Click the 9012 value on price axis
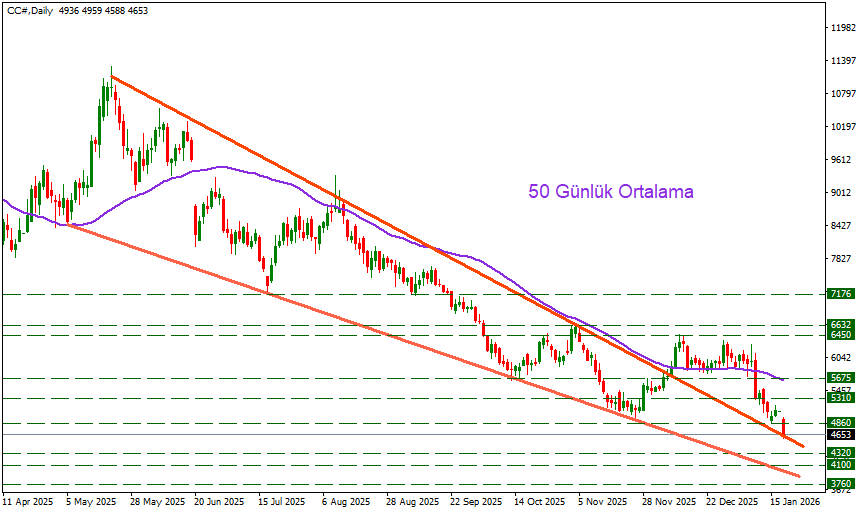Viewport: 865px width, 513px height. coord(841,193)
